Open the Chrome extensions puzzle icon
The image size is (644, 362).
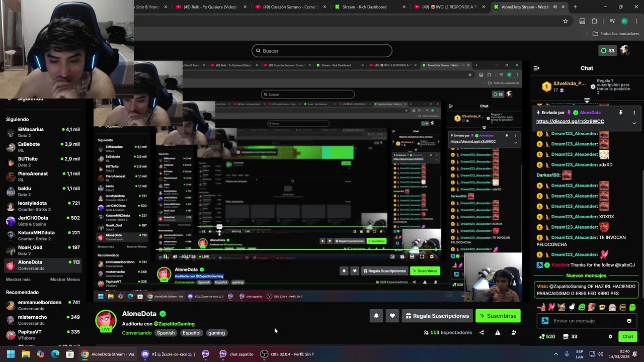595,21
